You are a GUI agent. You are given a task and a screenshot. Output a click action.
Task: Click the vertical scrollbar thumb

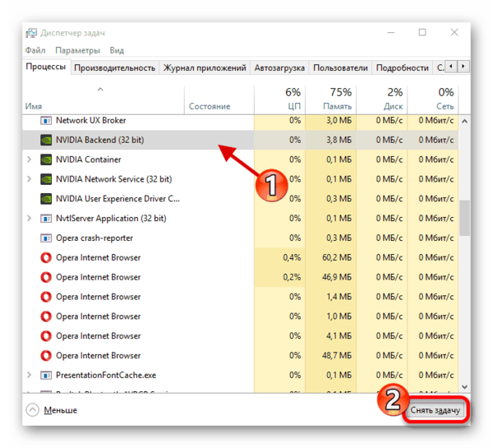tap(464, 218)
